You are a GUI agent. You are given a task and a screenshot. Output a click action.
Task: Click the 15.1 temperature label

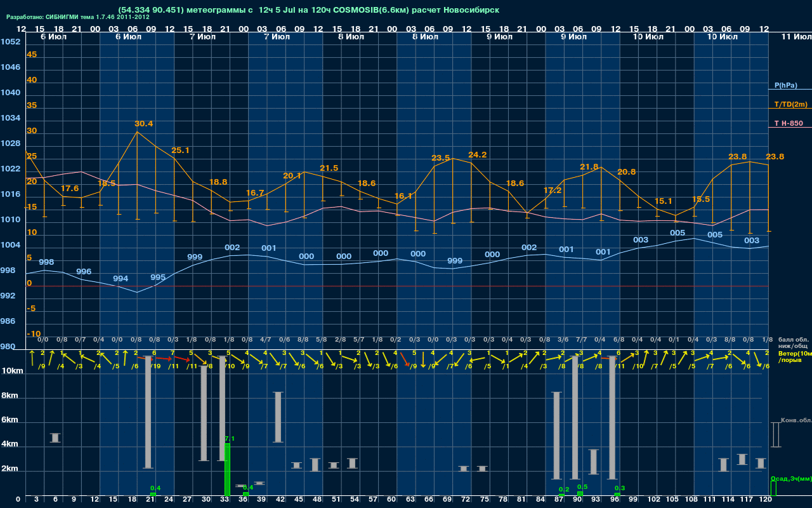tap(663, 201)
